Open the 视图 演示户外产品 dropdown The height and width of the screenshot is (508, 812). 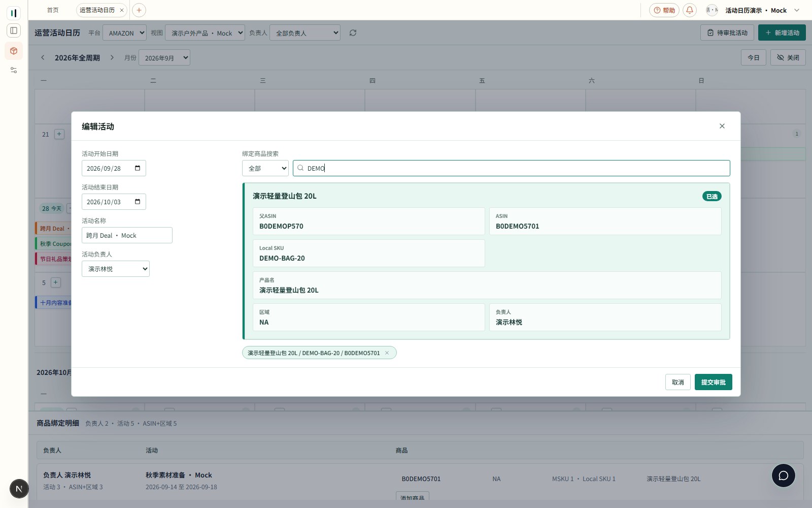pyautogui.click(x=205, y=33)
